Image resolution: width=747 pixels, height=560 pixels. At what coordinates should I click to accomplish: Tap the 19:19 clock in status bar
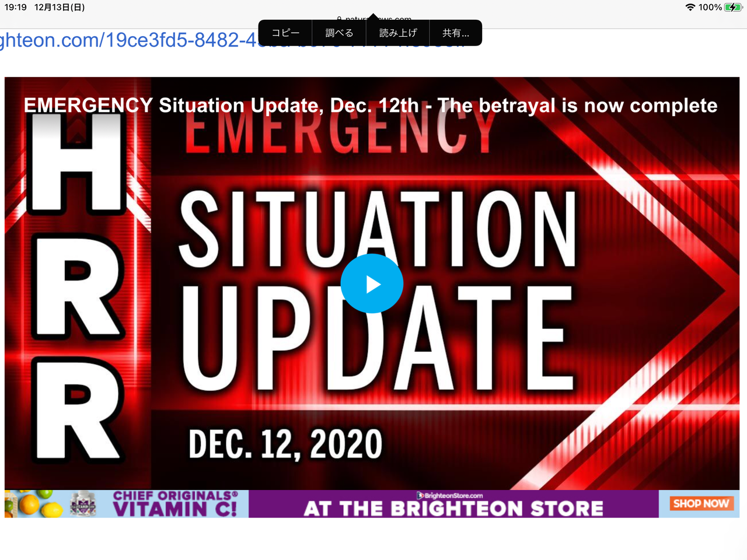16,8
